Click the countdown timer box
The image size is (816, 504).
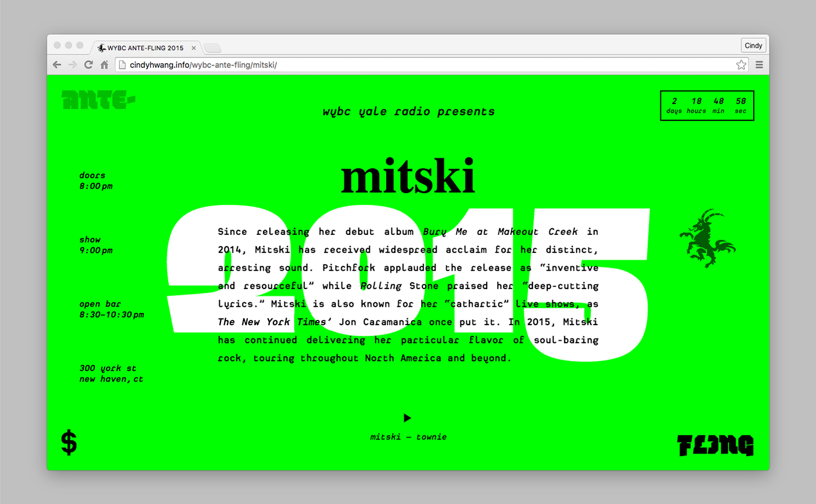[707, 105]
